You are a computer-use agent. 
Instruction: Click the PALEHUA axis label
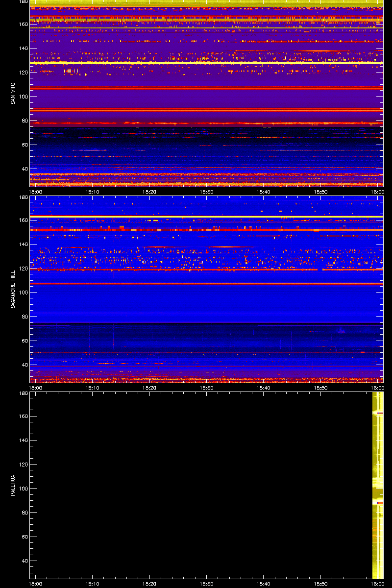(13, 485)
